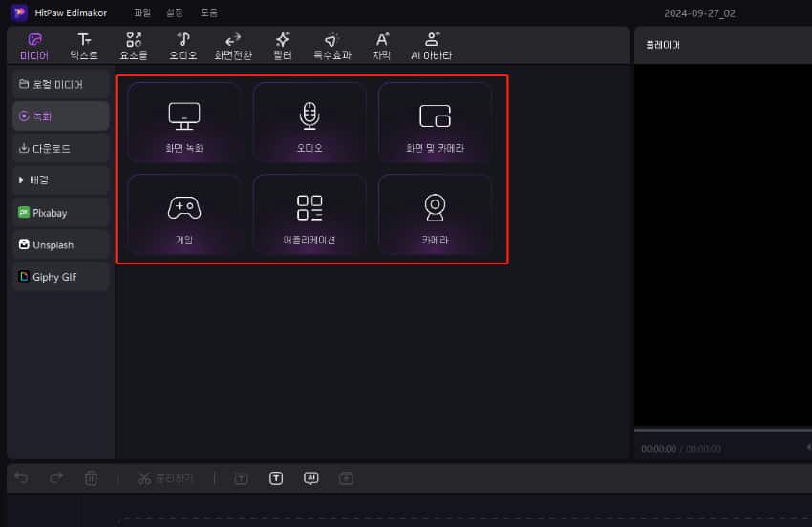The image size is (812, 527).
Task: Click the AI subtitle icon in timeline toolbar
Action: [310, 477]
